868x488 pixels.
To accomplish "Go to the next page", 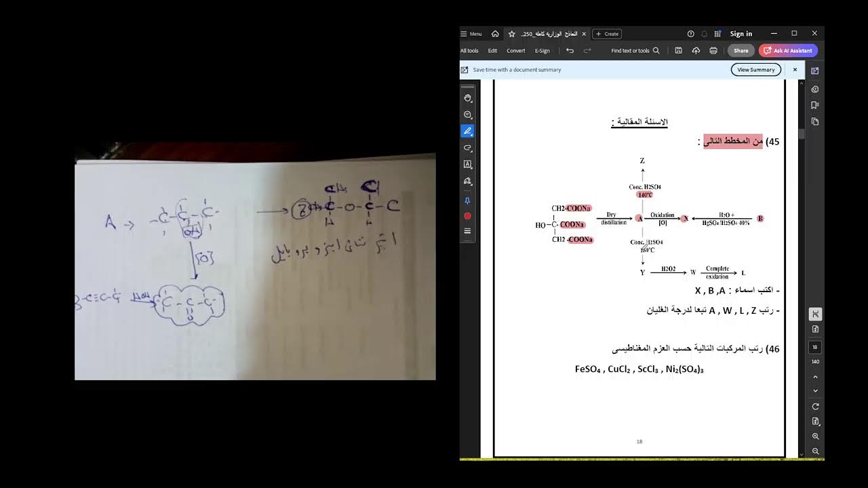I will pos(815,391).
